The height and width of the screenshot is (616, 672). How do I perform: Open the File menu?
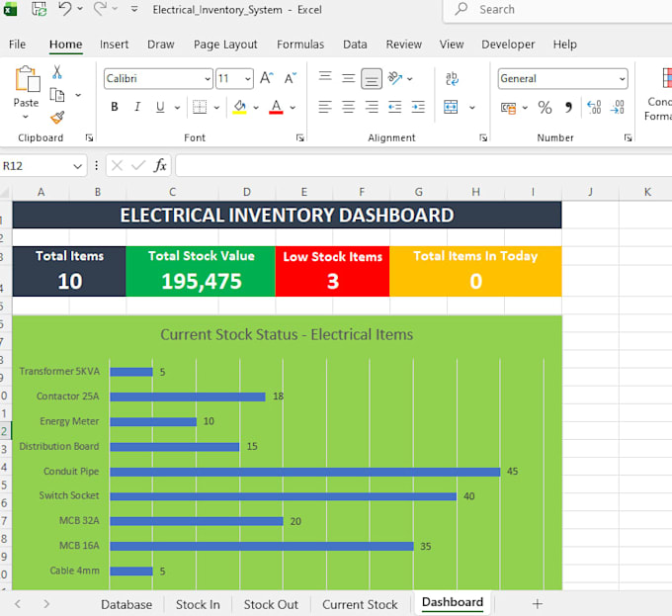(17, 44)
